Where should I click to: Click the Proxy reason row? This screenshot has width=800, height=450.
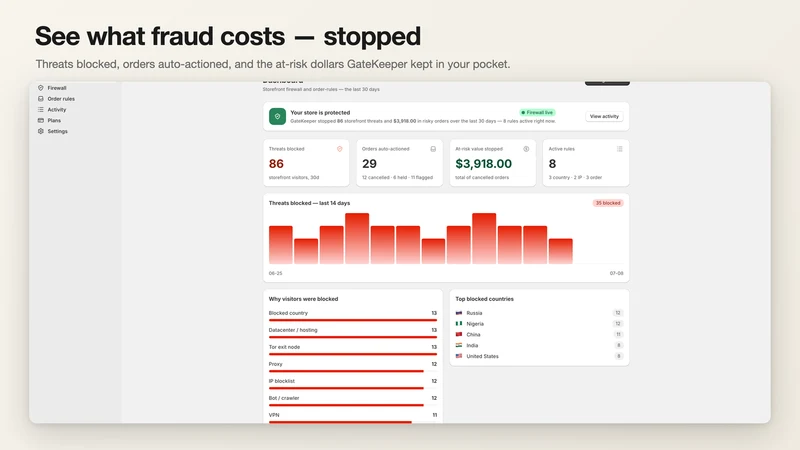pyautogui.click(x=353, y=366)
